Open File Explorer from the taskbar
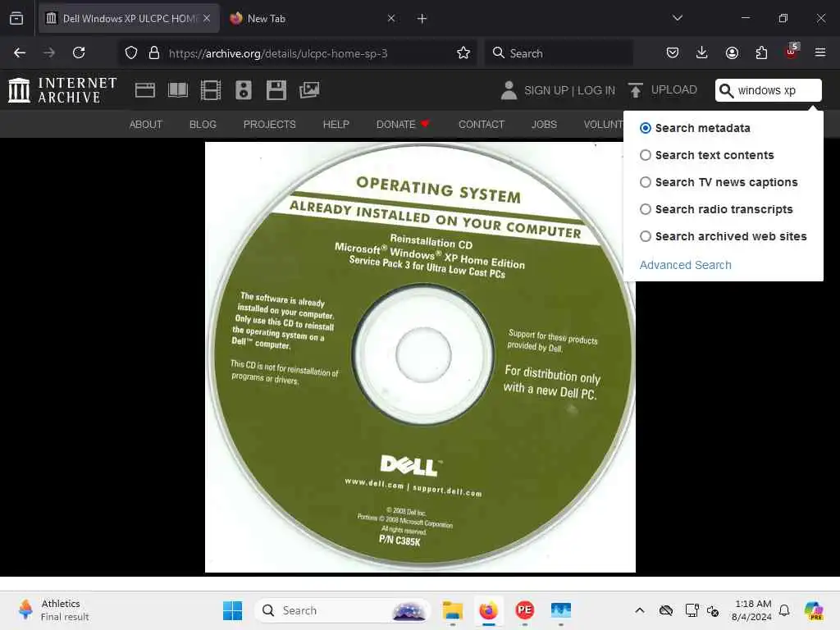 [x=453, y=610]
